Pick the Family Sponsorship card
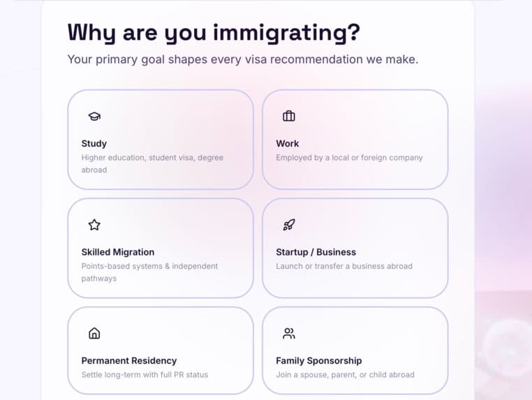 [x=355, y=350]
